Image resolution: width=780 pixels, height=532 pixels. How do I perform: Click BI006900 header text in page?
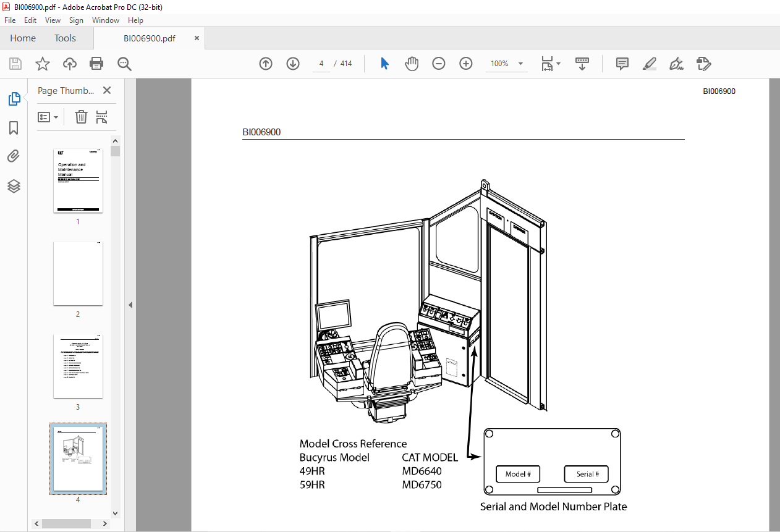(x=261, y=132)
